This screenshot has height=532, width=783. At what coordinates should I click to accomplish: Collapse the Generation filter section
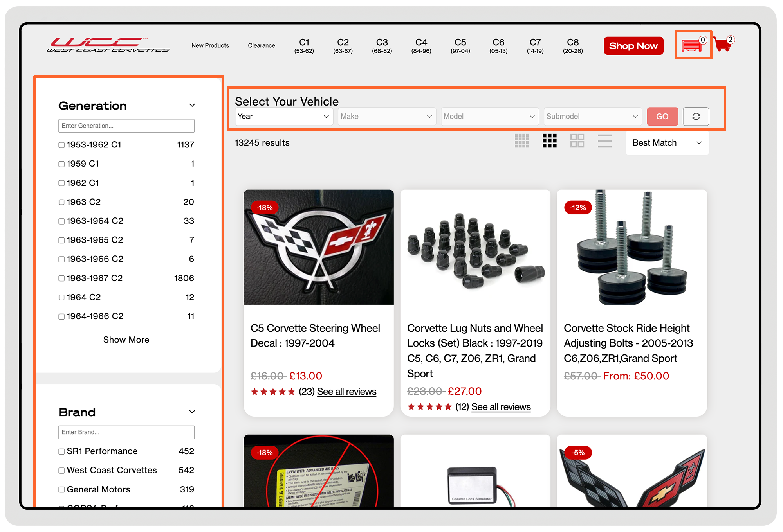(x=192, y=106)
